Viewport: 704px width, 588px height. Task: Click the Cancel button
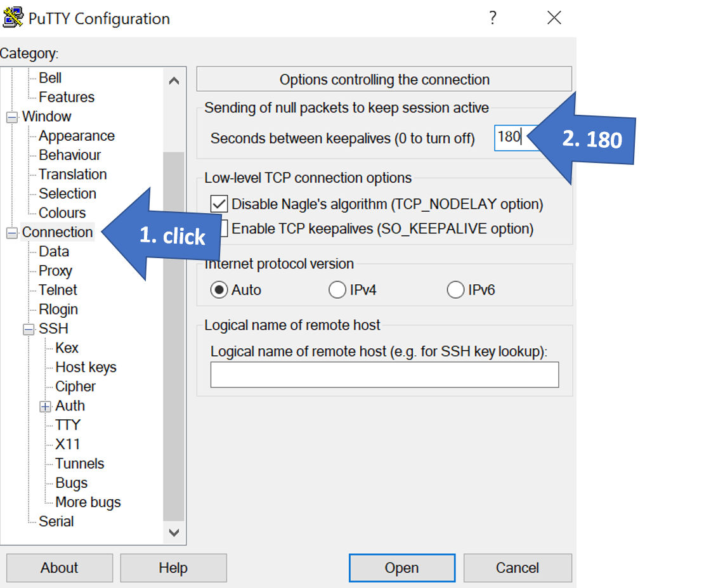[518, 568]
